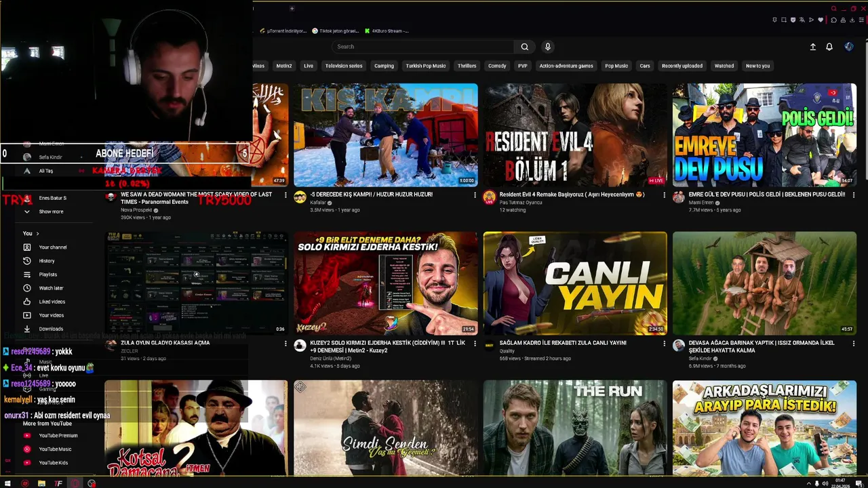Open YouTube Premium link
The height and width of the screenshot is (488, 868).
coord(58,436)
